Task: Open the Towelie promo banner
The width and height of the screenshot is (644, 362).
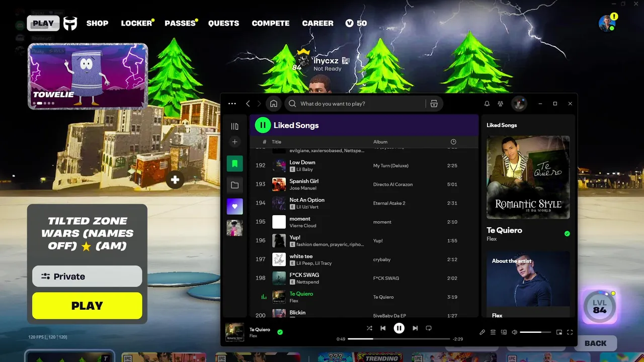Action: tap(88, 76)
